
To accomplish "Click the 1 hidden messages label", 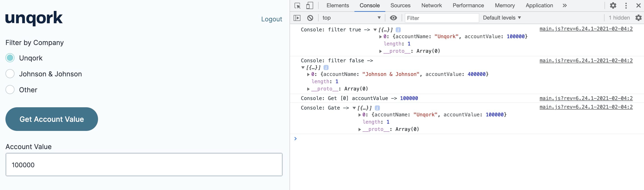I will click(619, 18).
